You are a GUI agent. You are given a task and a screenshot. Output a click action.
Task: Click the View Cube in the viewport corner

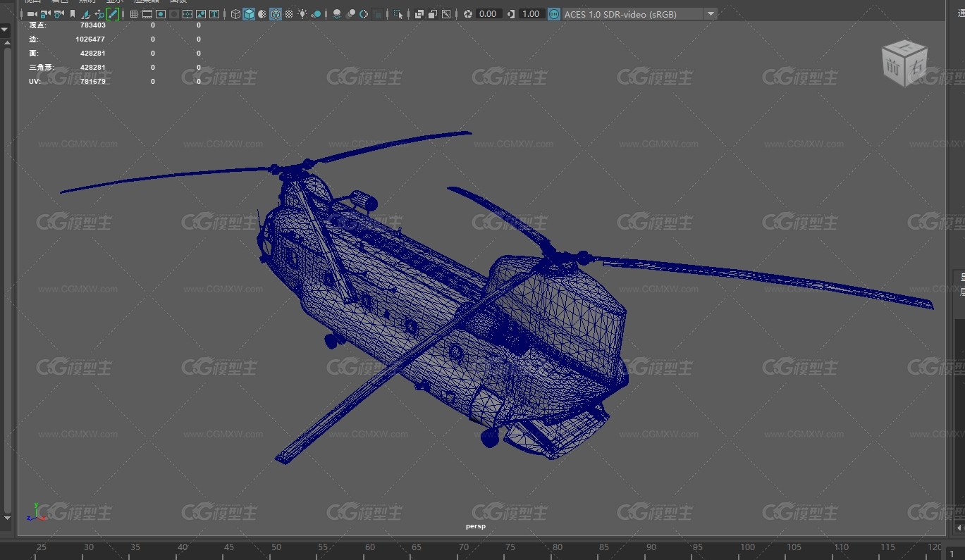pyautogui.click(x=905, y=63)
